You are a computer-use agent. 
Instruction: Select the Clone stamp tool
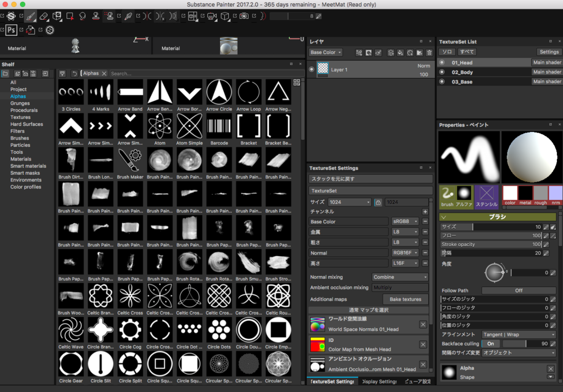pos(96,16)
